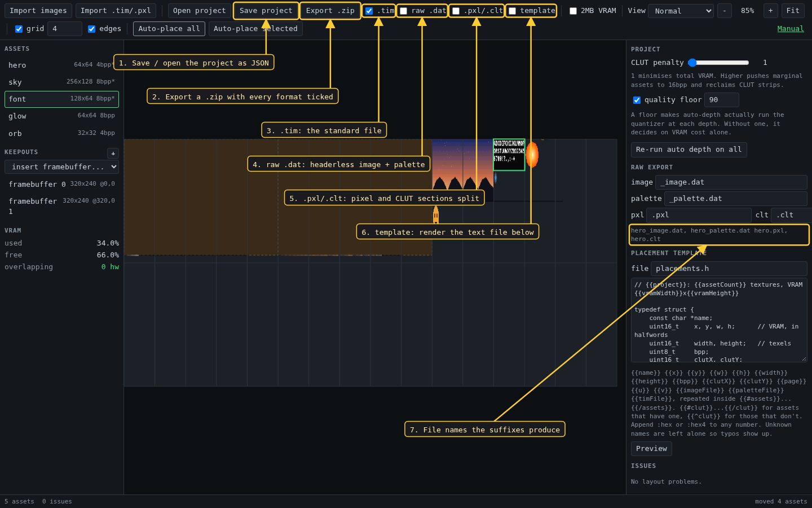The width and height of the screenshot is (812, 508).
Task: Select the font asset row
Action: pos(61,99)
